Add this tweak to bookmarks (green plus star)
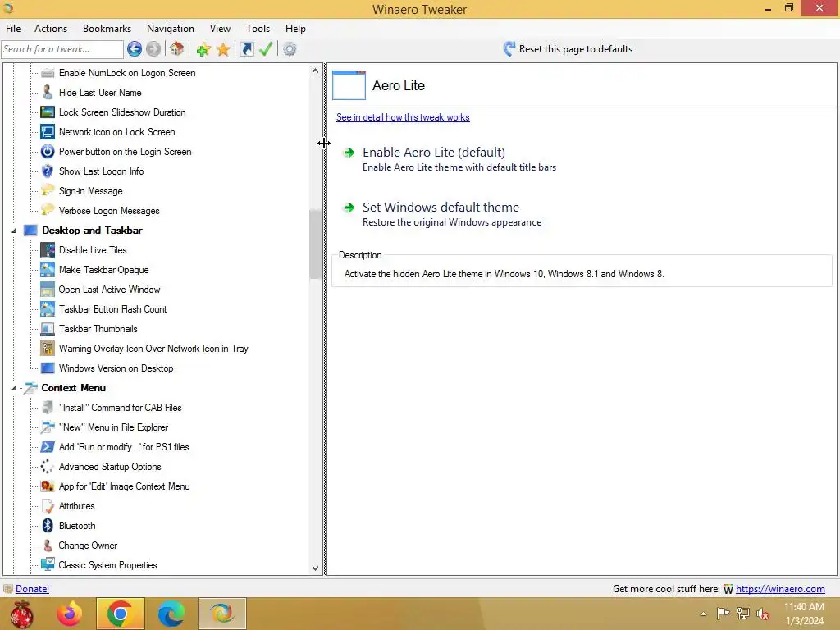 tap(203, 50)
